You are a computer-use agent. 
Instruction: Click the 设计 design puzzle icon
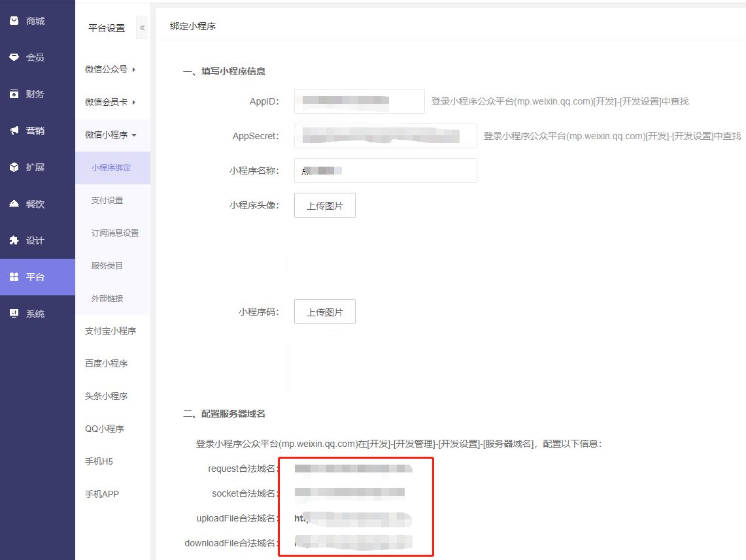14,240
